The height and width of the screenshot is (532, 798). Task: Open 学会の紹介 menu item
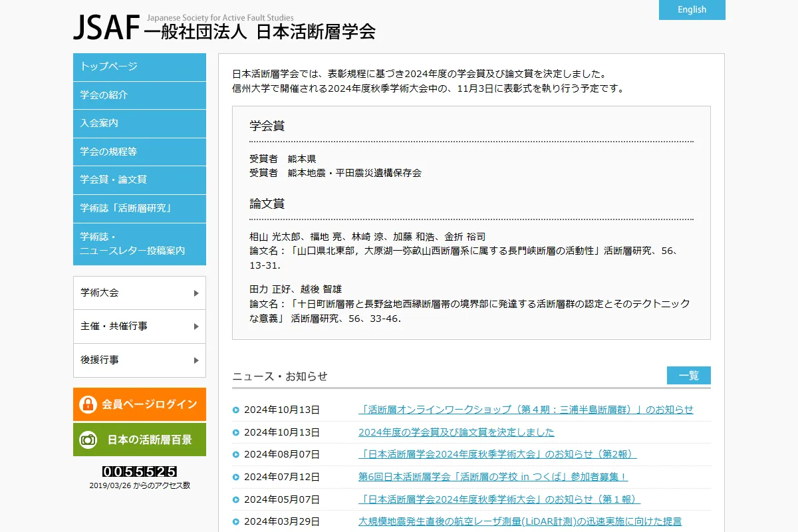tap(140, 95)
